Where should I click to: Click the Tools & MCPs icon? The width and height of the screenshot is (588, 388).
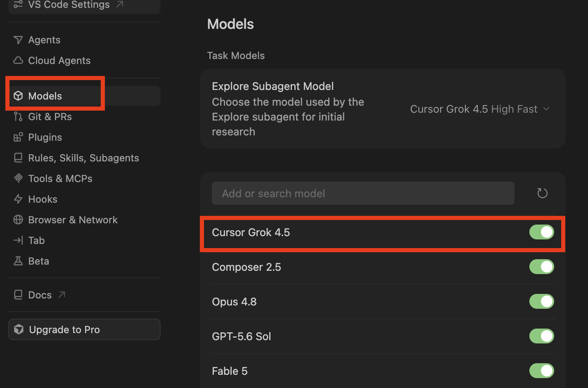point(18,179)
